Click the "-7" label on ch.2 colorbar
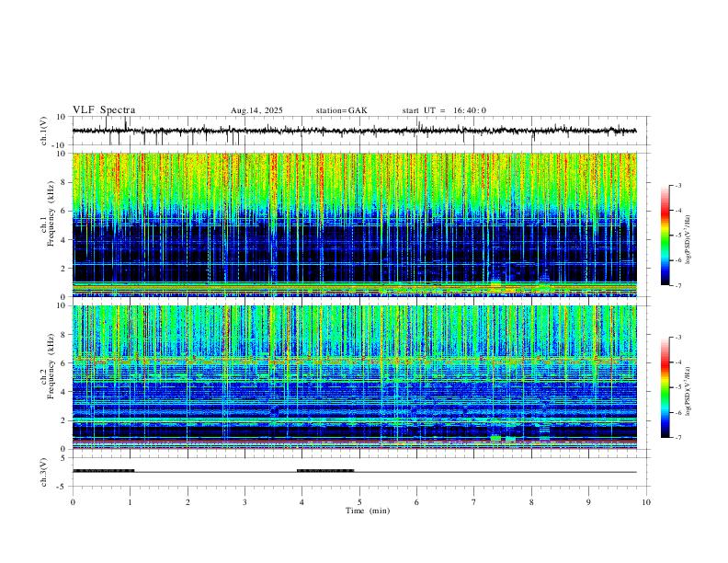The width and height of the screenshot is (728, 563). (x=677, y=438)
